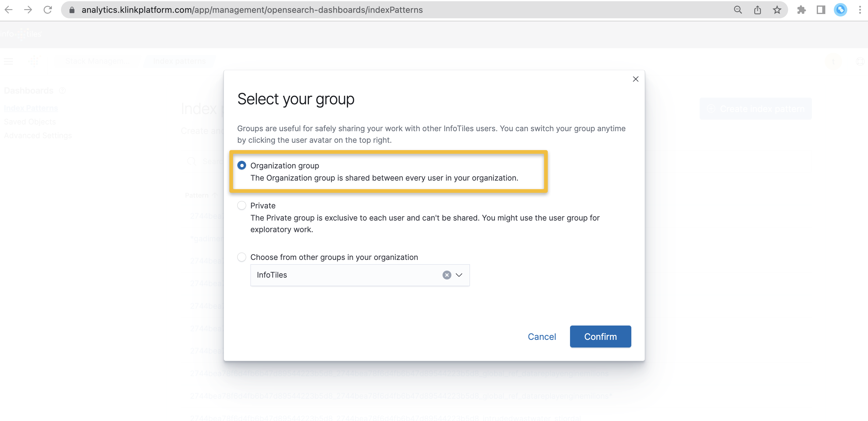Image resolution: width=868 pixels, height=421 pixels.
Task: Open the browser side panel icon
Action: (x=821, y=10)
